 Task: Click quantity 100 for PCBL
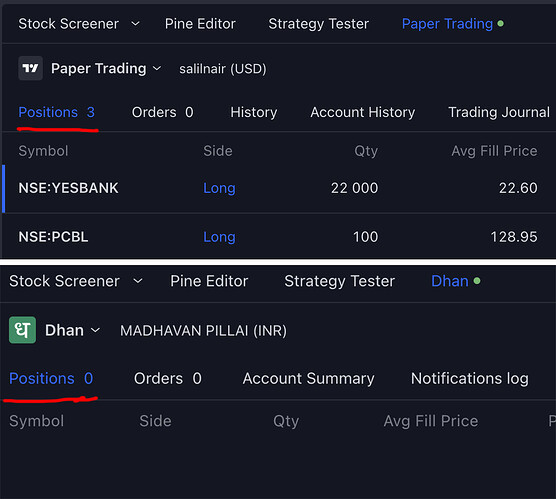click(366, 237)
